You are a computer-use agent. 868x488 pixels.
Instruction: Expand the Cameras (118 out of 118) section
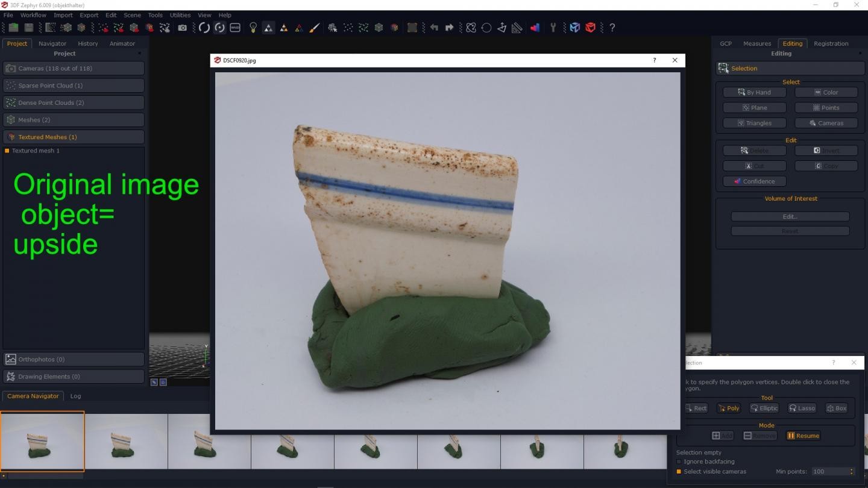point(74,68)
